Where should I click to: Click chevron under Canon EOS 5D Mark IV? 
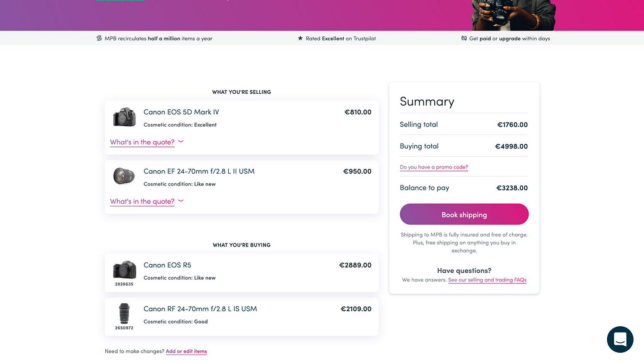click(x=180, y=142)
